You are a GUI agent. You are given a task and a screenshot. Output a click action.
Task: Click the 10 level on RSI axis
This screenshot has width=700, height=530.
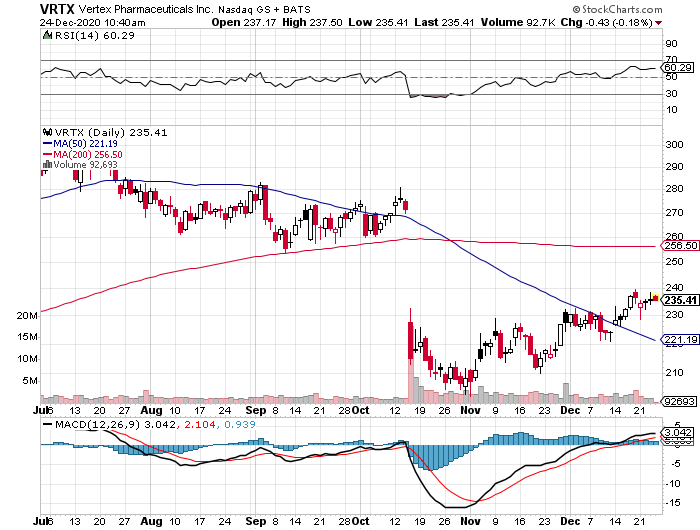pos(671,110)
